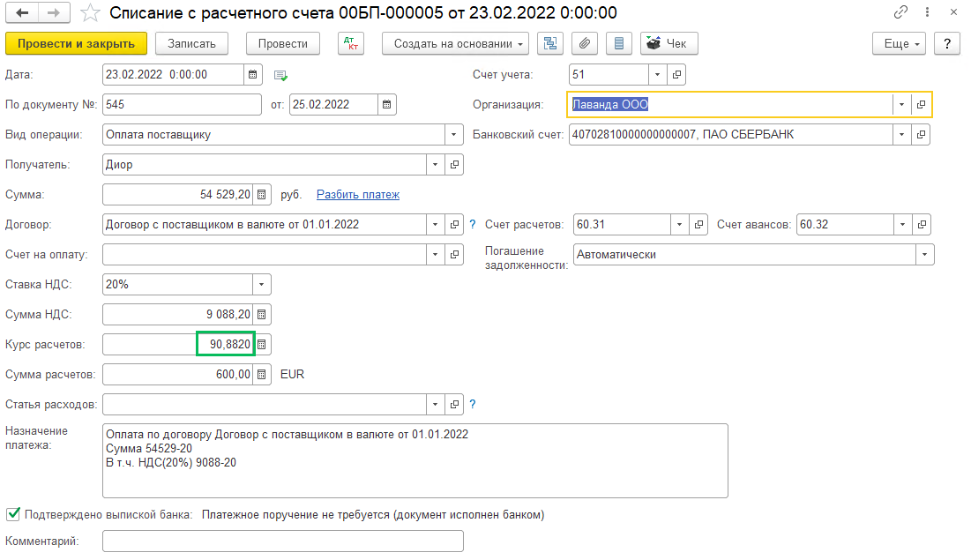Open Погашение задолженности dropdown
This screenshot has height=560, width=971.
coord(924,255)
